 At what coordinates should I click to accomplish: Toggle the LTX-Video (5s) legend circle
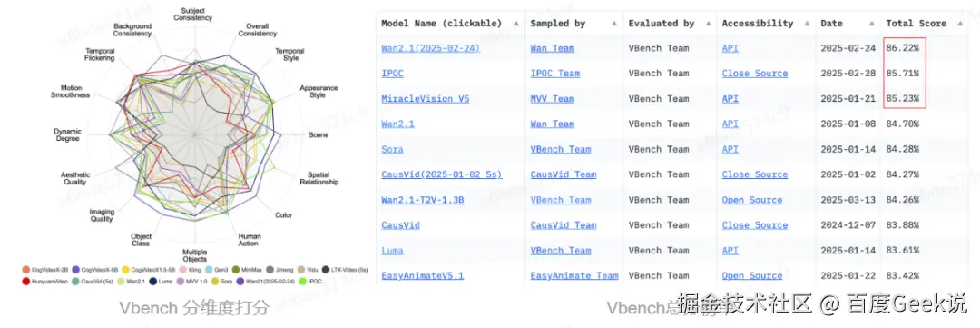(x=326, y=270)
